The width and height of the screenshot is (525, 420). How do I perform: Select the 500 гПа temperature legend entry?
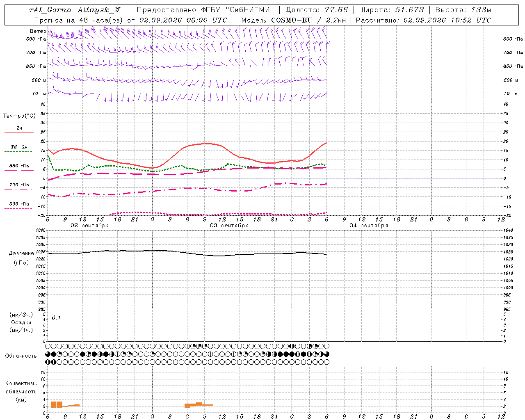[x=19, y=204]
